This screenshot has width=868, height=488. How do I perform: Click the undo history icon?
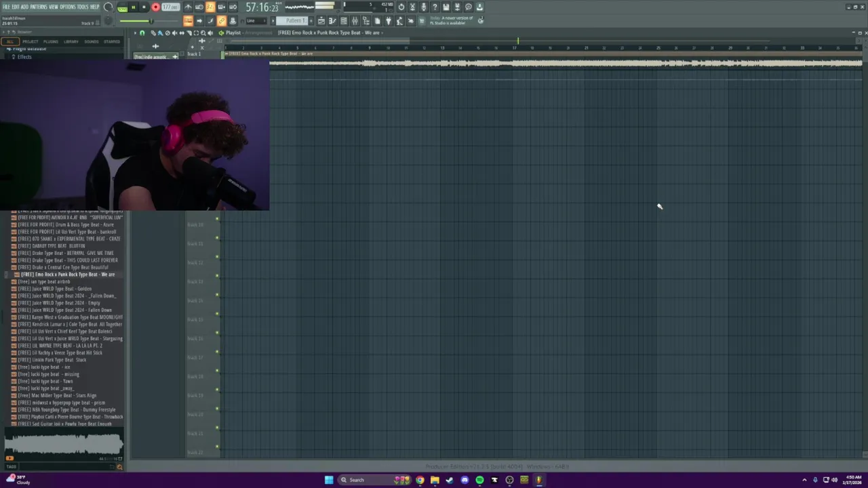pyautogui.click(x=401, y=7)
